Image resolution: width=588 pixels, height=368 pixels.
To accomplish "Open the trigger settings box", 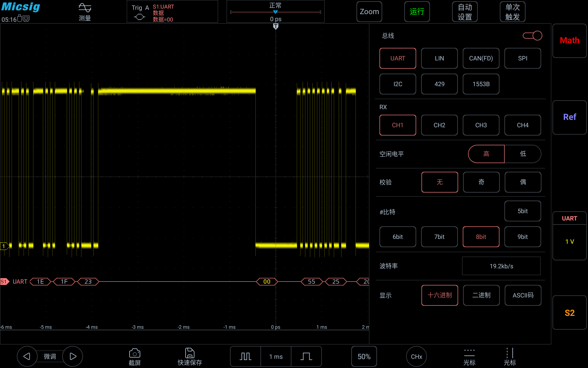I will [172, 12].
